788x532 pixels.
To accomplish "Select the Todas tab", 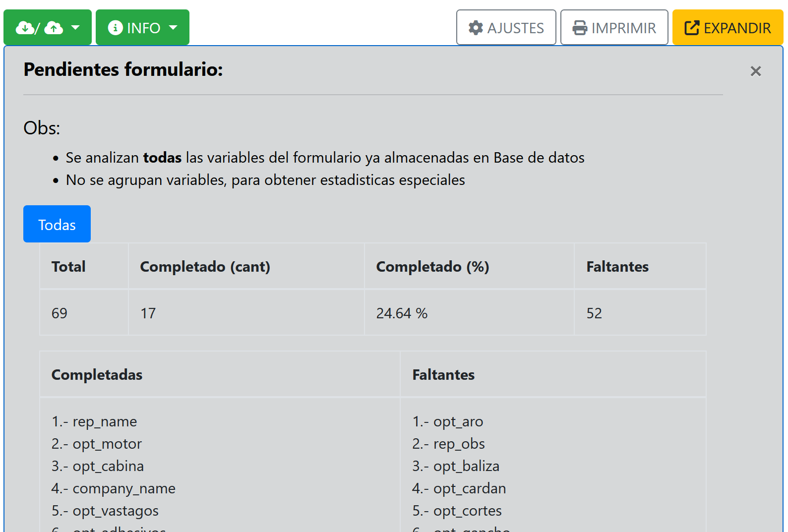I will [x=57, y=225].
